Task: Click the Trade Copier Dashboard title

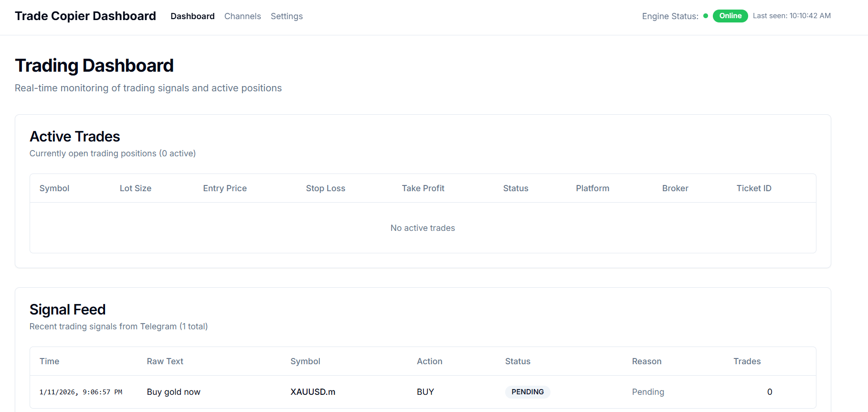Action: coord(85,16)
